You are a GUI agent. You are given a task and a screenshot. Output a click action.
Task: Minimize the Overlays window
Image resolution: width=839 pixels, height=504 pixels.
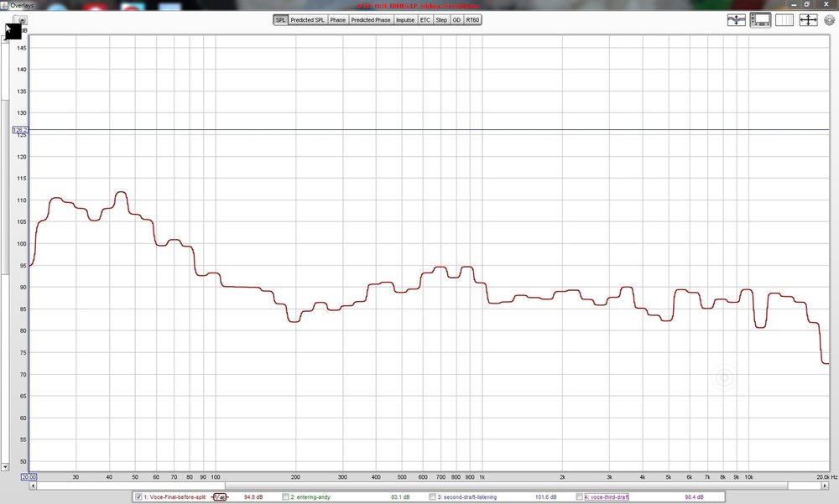click(x=794, y=4)
